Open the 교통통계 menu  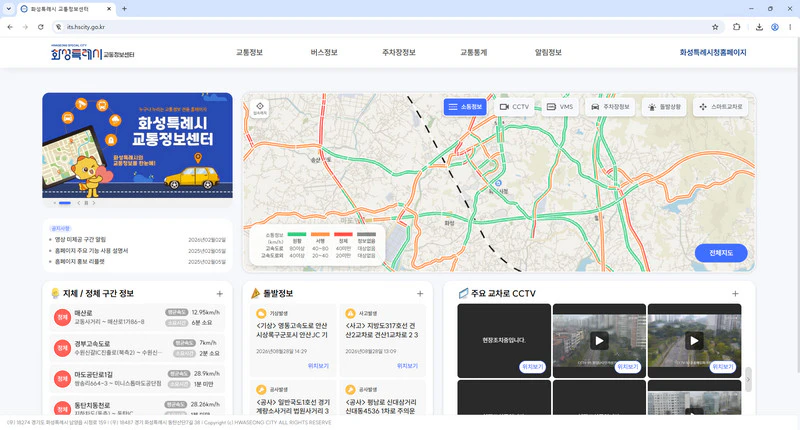473,52
